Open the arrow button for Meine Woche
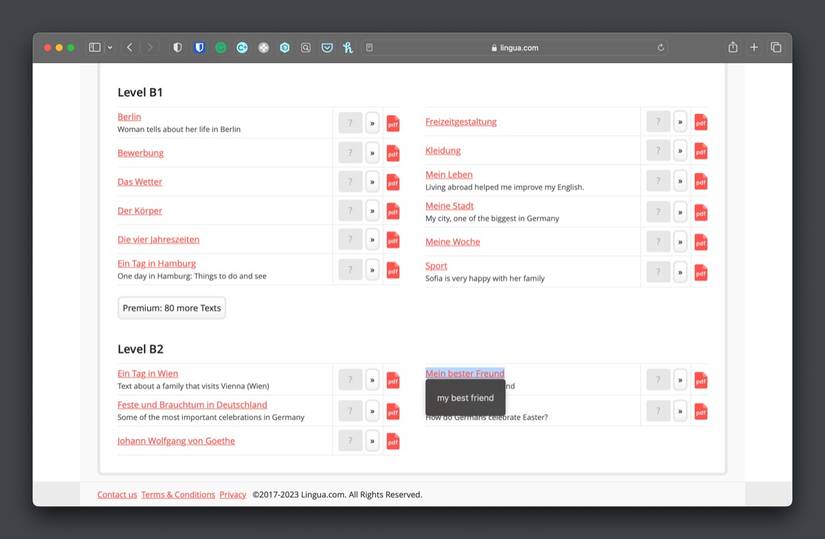This screenshot has height=539, width=825. 680,242
